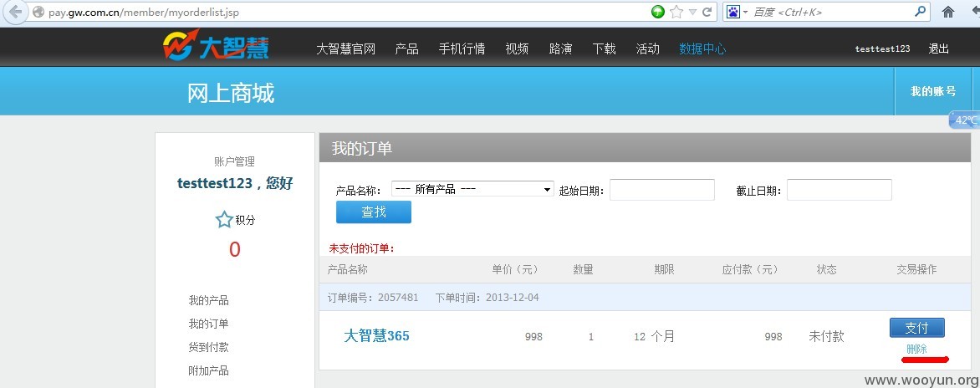Image resolution: width=980 pixels, height=388 pixels.
Task: Open the address bar history dropdown arrow
Action: (x=692, y=12)
